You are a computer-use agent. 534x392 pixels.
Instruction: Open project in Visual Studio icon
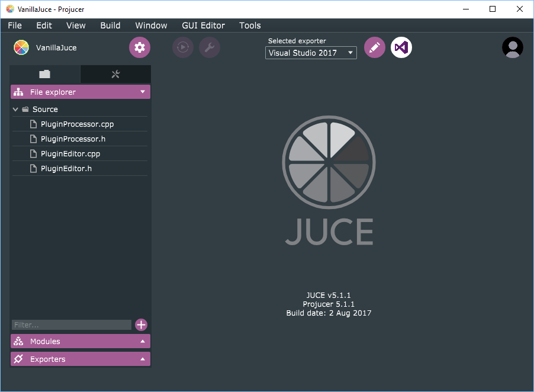tap(401, 47)
